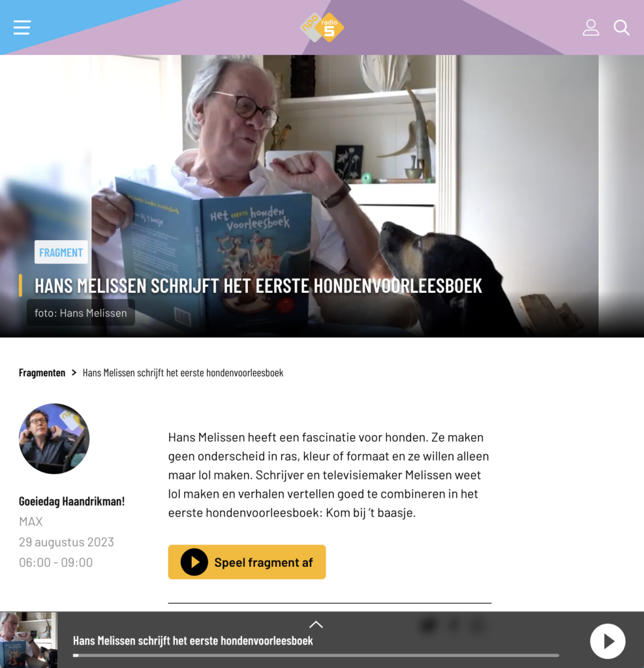The image size is (644, 668).
Task: Click the headline about Het Eerste Hondenvoorleesboek
Action: click(258, 286)
